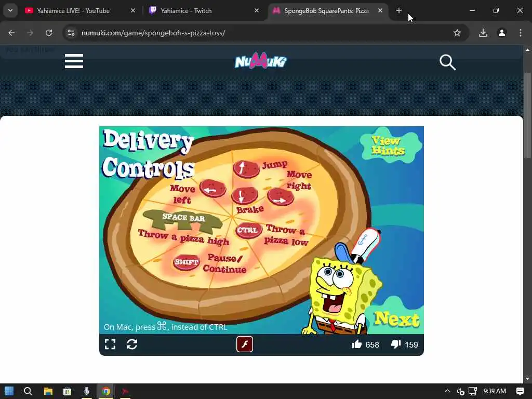Image resolution: width=532 pixels, height=399 pixels.
Task: Expand the tab search dropdown
Action: (10, 10)
